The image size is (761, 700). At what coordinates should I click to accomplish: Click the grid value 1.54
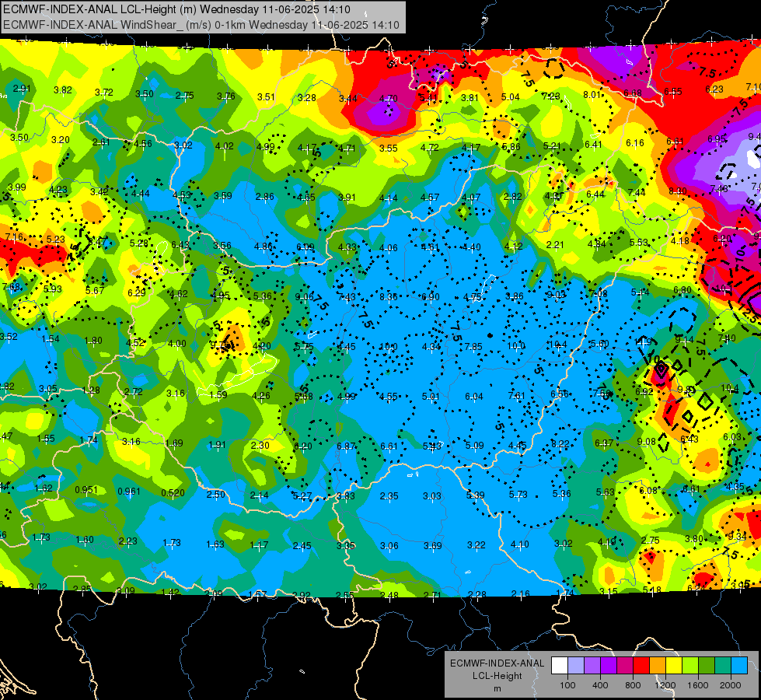tap(51, 338)
